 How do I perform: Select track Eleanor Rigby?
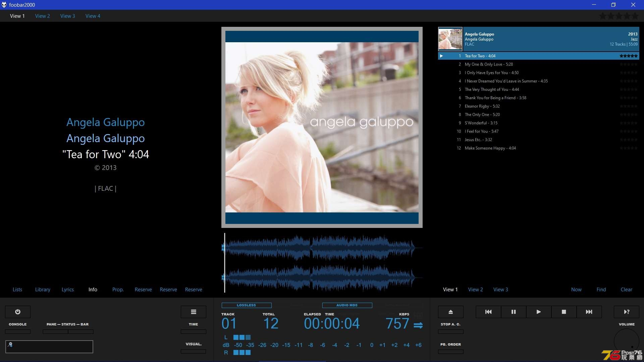539,106
